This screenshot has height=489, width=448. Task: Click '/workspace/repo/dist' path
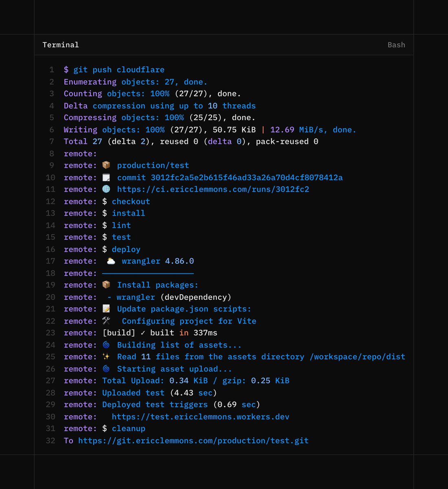[x=358, y=357]
